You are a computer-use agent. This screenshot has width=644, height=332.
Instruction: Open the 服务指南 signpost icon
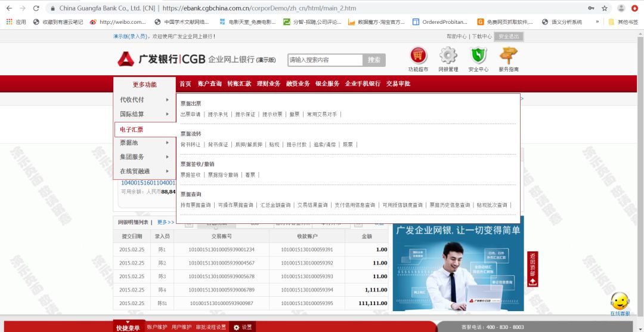click(x=509, y=56)
